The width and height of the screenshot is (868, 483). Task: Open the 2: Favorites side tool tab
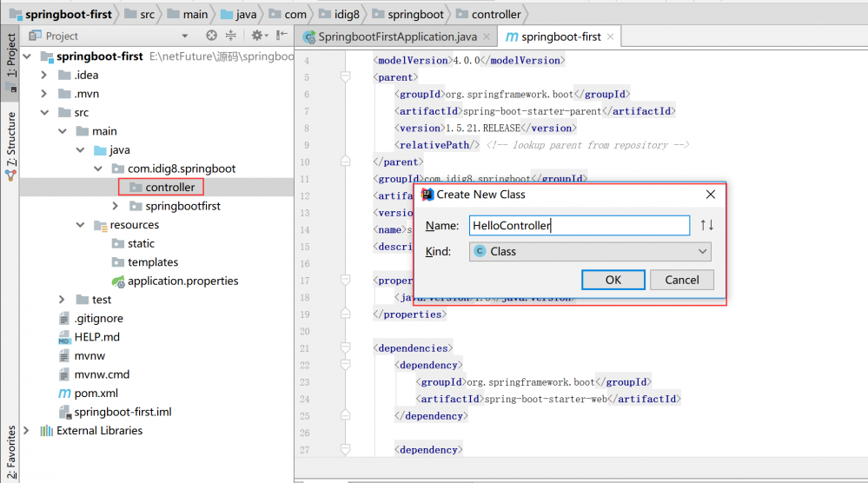pos(10,453)
